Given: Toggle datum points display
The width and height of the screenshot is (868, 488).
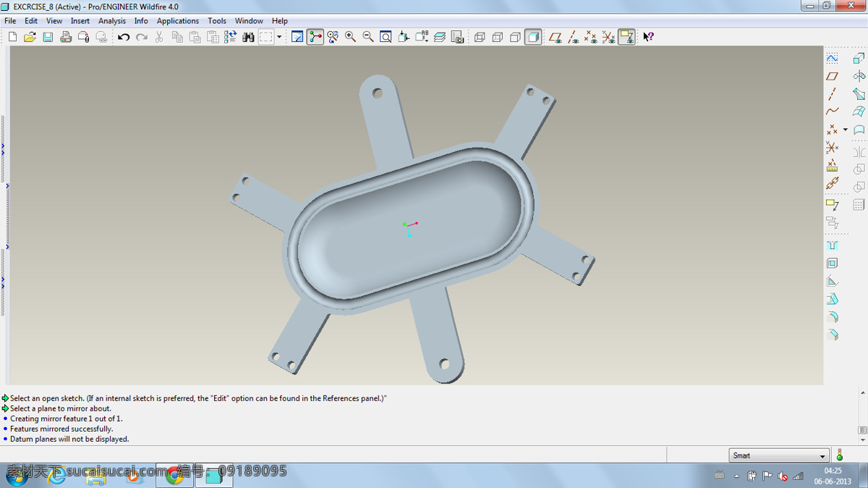Looking at the screenshot, I should pos(591,37).
